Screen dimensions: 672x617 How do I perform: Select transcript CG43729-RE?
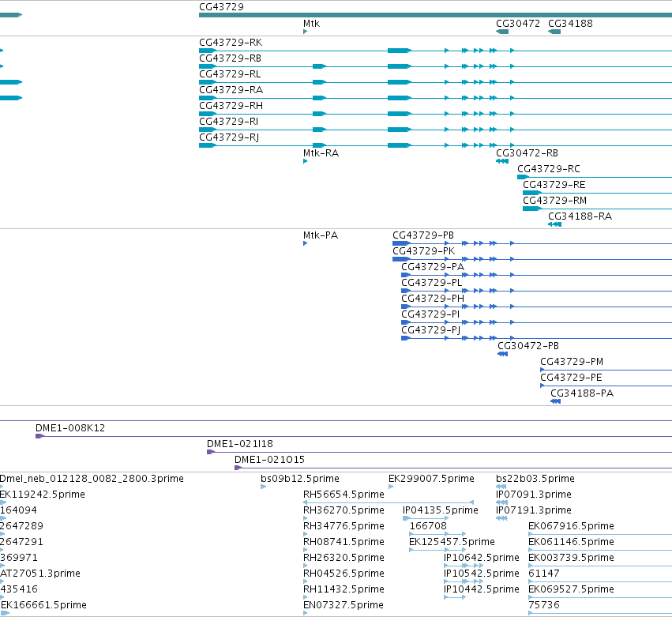(554, 185)
